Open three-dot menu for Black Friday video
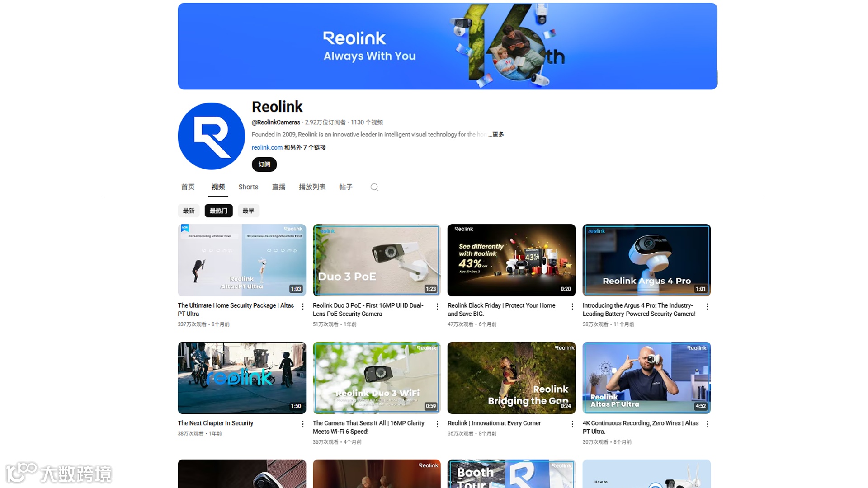 [x=572, y=306]
